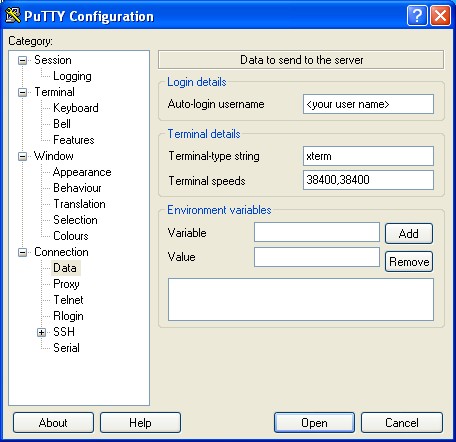Collapse the Window tree node
Screen dimensions: 456x442
tap(22, 156)
